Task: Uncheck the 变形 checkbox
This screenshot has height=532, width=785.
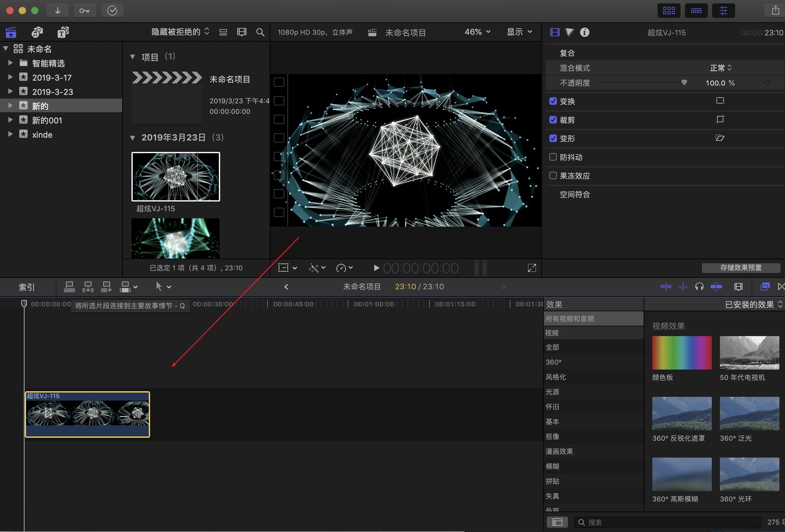Action: click(x=553, y=138)
